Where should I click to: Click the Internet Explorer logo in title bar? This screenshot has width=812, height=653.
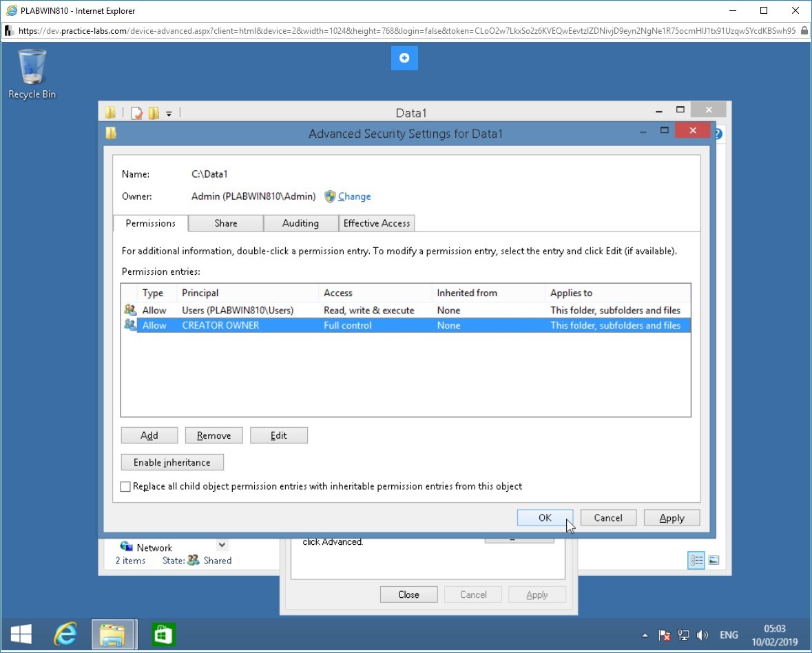[x=12, y=10]
